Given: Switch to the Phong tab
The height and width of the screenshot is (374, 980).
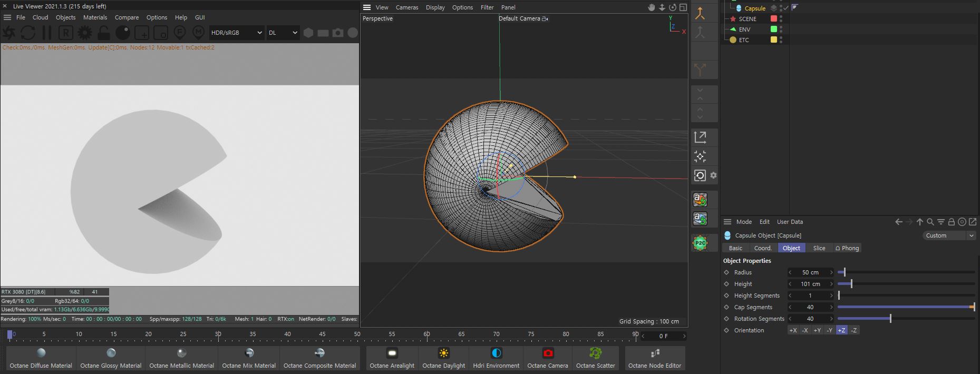Looking at the screenshot, I should pos(847,248).
